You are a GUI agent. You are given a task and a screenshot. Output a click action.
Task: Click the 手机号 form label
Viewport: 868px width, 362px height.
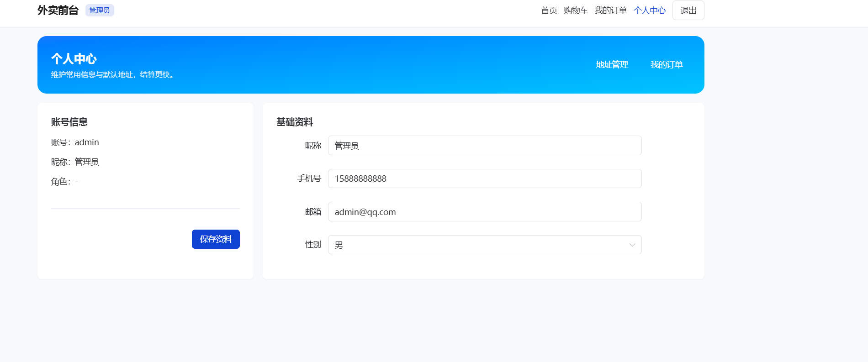(x=309, y=178)
